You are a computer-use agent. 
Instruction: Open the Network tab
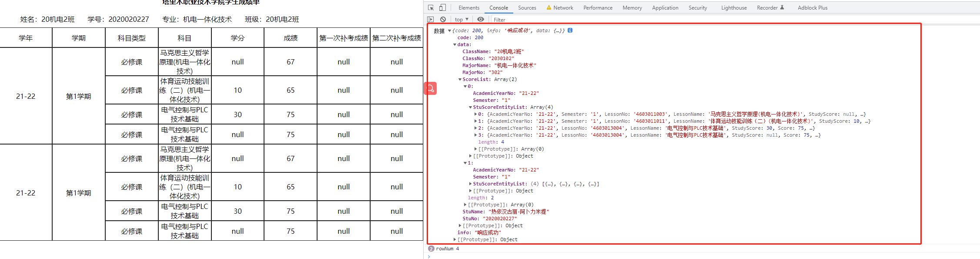[563, 8]
